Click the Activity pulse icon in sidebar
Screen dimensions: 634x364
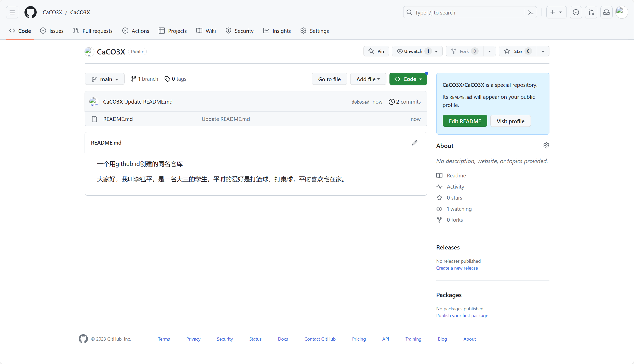440,187
